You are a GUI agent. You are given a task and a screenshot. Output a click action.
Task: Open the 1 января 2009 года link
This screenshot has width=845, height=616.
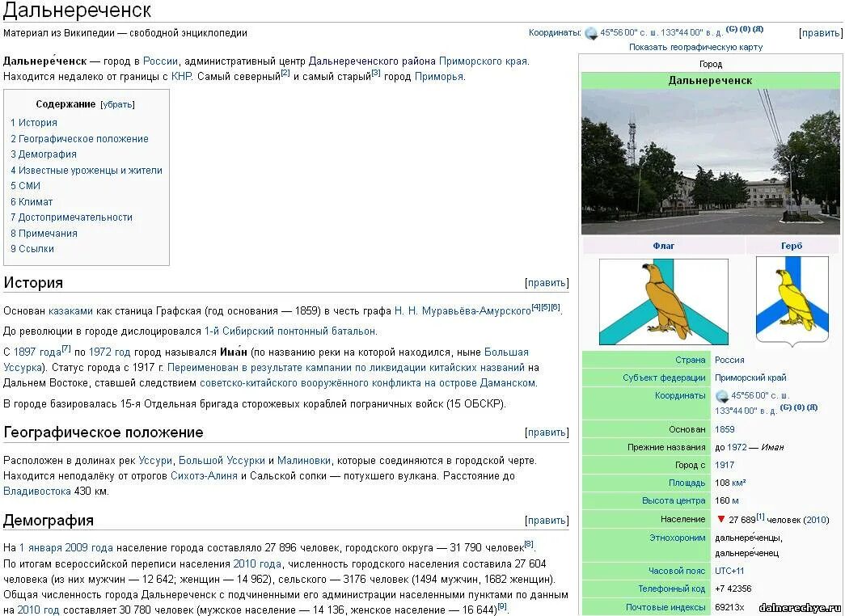tap(66, 548)
